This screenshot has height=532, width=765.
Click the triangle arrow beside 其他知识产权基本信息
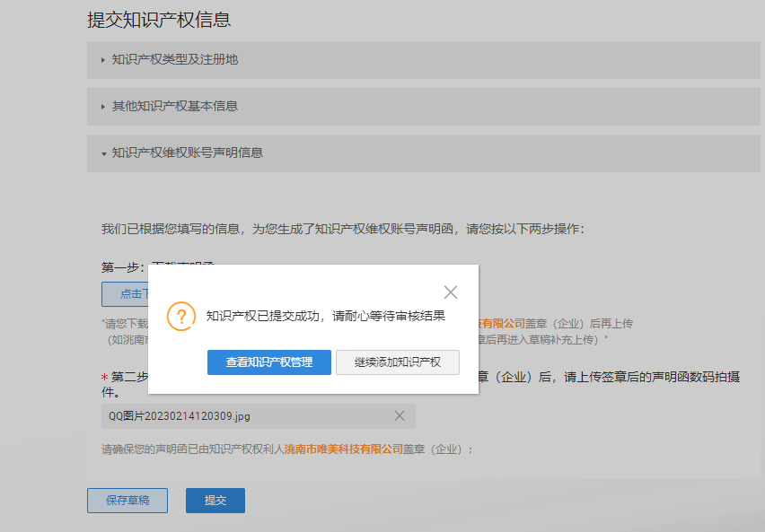[x=102, y=106]
